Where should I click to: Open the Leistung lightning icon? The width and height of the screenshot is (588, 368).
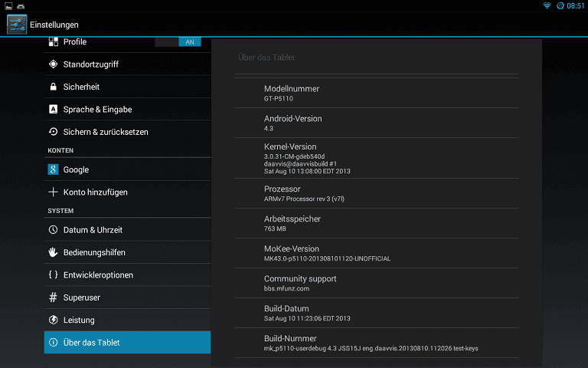[54, 320]
